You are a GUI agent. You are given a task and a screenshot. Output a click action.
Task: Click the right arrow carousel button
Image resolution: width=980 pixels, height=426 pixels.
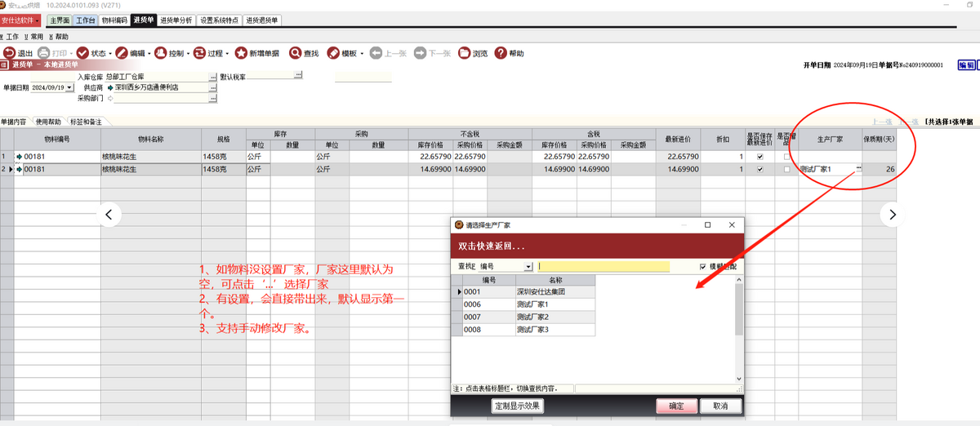click(x=892, y=215)
